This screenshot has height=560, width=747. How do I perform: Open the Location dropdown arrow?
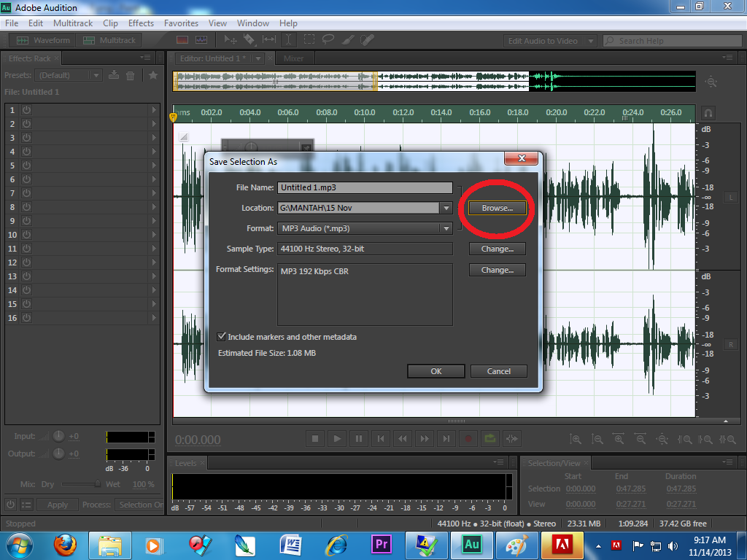click(446, 208)
